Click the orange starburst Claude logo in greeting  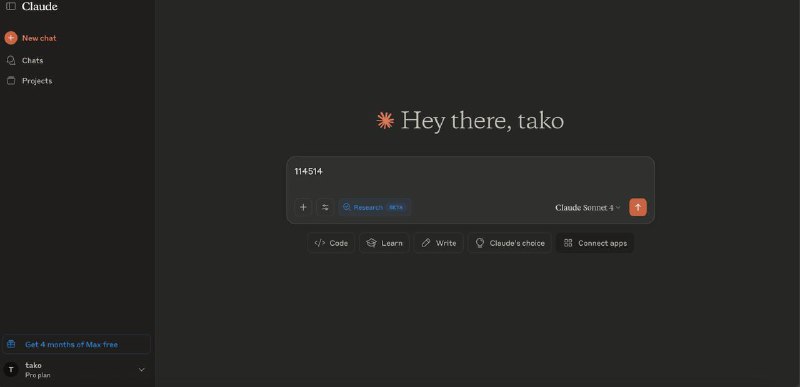coord(385,120)
